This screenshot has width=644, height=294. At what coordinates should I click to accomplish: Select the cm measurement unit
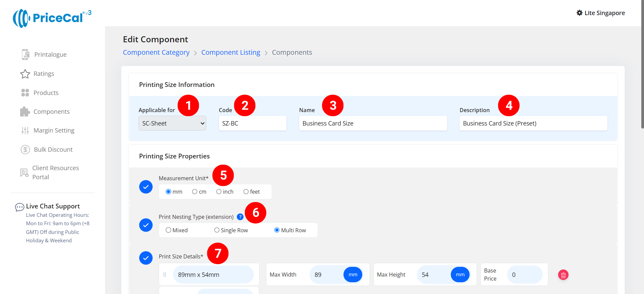click(195, 192)
